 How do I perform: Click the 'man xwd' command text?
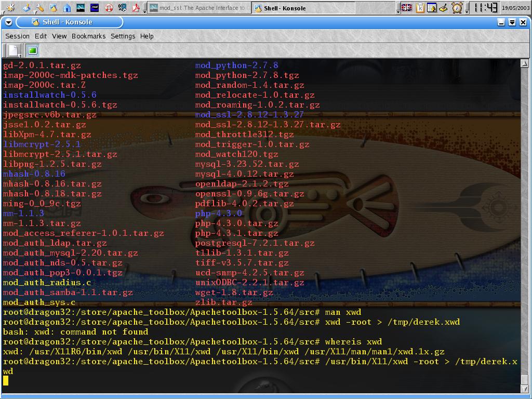pos(343,312)
